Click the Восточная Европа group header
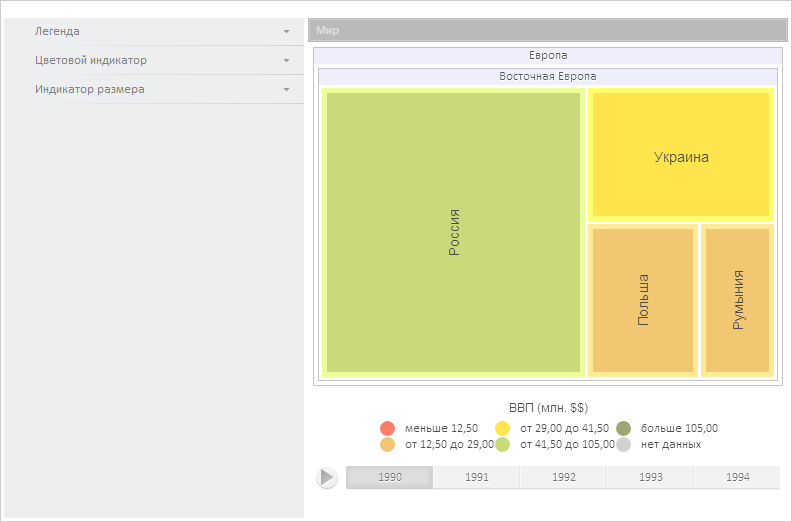Screen dimensions: 792x522 pyautogui.click(x=548, y=76)
